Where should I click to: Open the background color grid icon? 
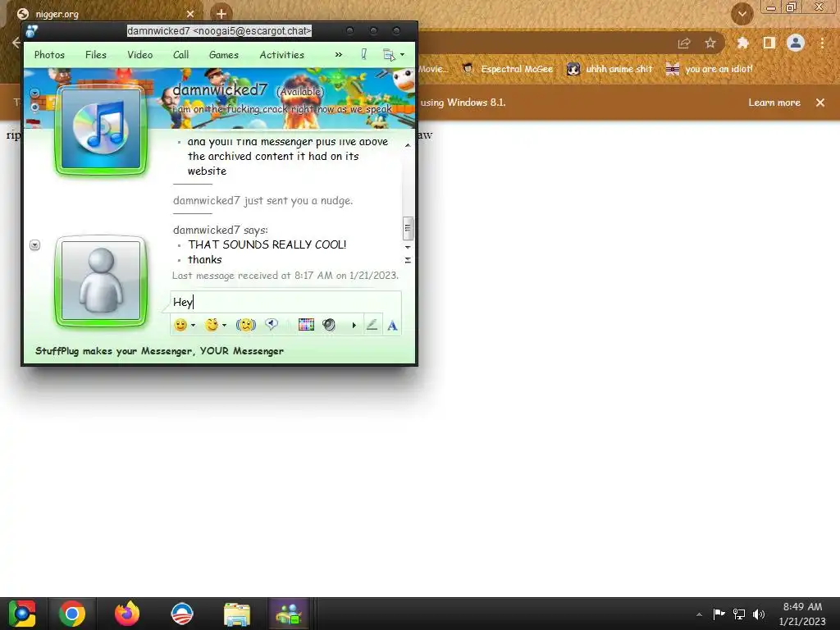306,324
